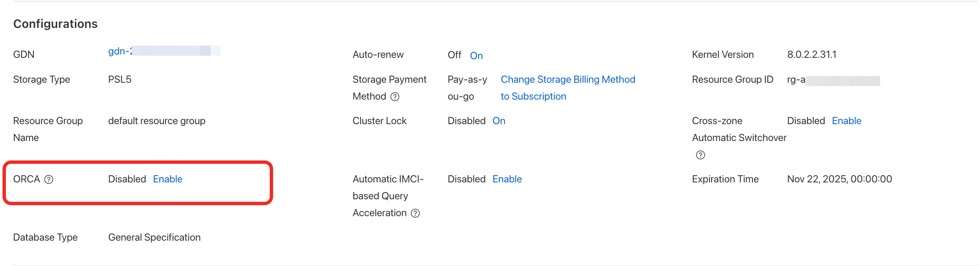Viewport: 980px width, 266px height.
Task: Click the Configurations section heading
Action: click(55, 24)
